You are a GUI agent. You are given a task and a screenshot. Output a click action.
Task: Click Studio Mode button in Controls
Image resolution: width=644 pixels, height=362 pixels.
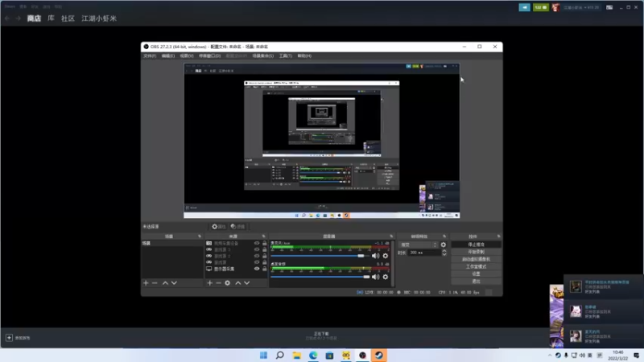(x=476, y=266)
